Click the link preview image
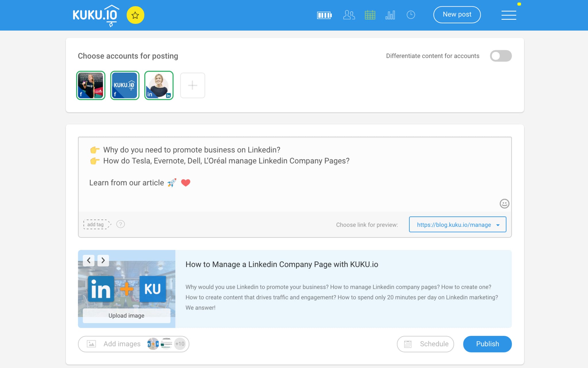This screenshot has width=588, height=368. point(127,289)
